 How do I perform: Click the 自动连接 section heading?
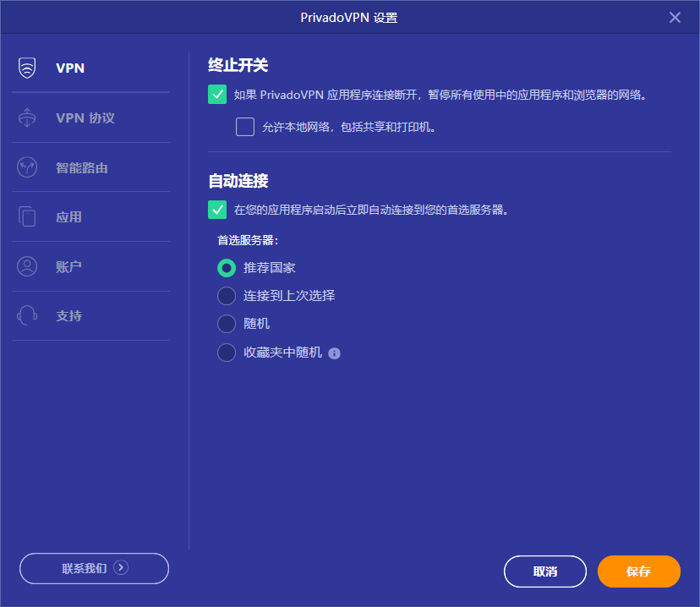[238, 181]
